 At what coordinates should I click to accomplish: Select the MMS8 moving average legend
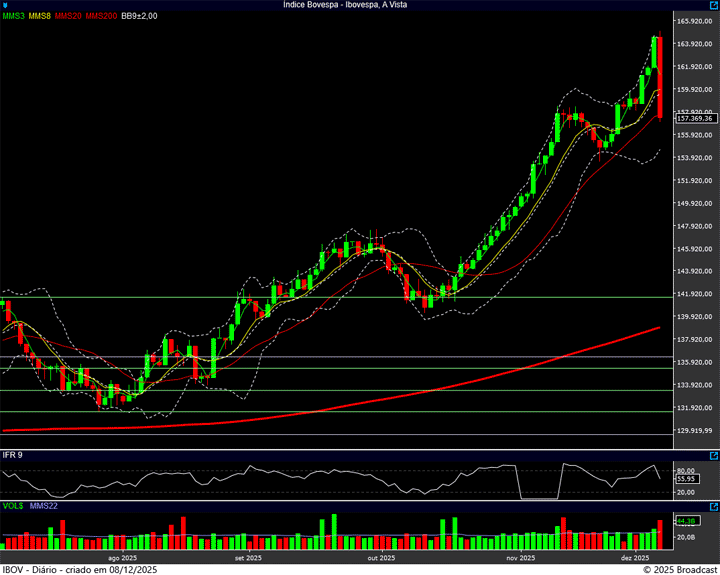[40, 16]
